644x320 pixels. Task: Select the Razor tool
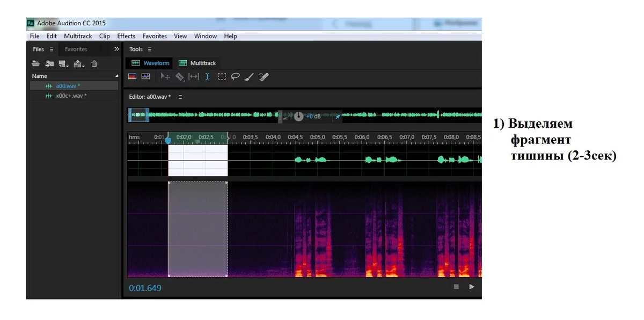pos(180,77)
